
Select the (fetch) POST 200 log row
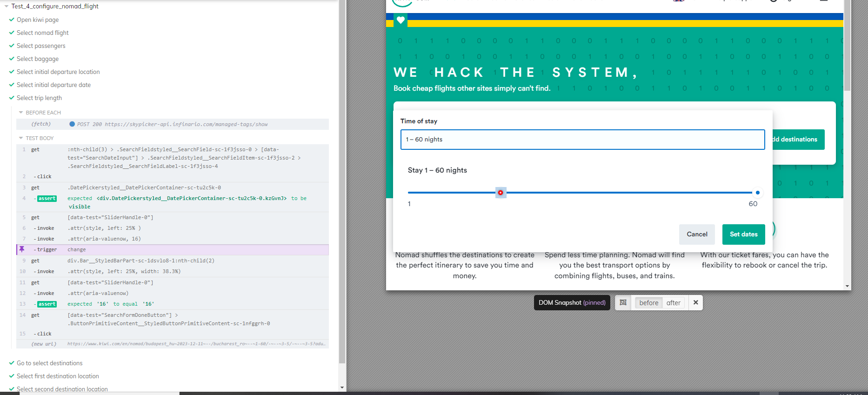click(173, 124)
